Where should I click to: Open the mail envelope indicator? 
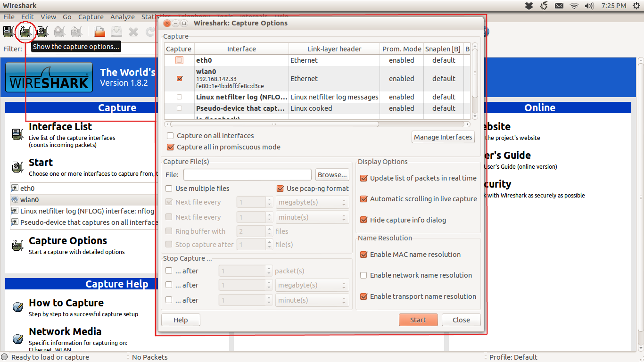(559, 6)
